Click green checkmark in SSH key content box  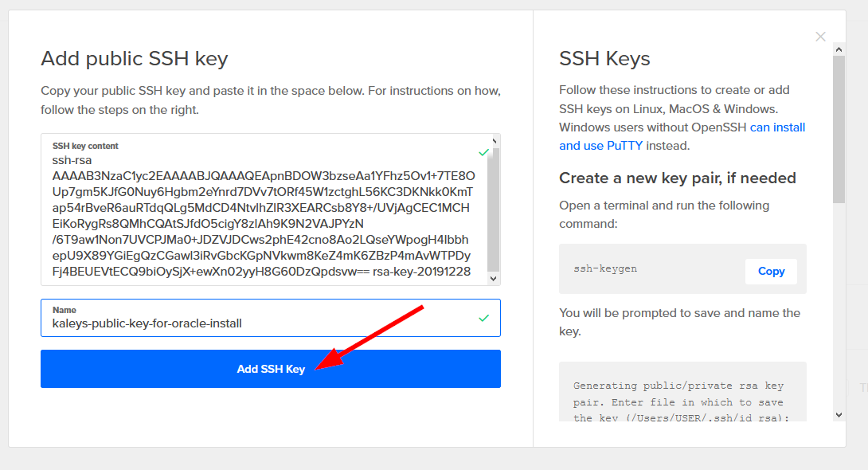483,152
